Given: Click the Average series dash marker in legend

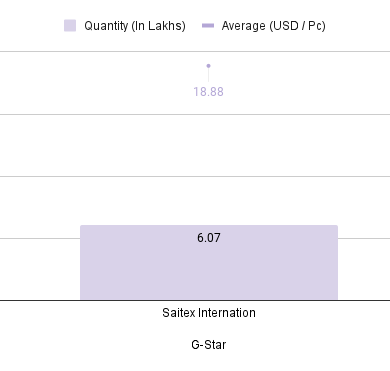Looking at the screenshot, I should (208, 26).
